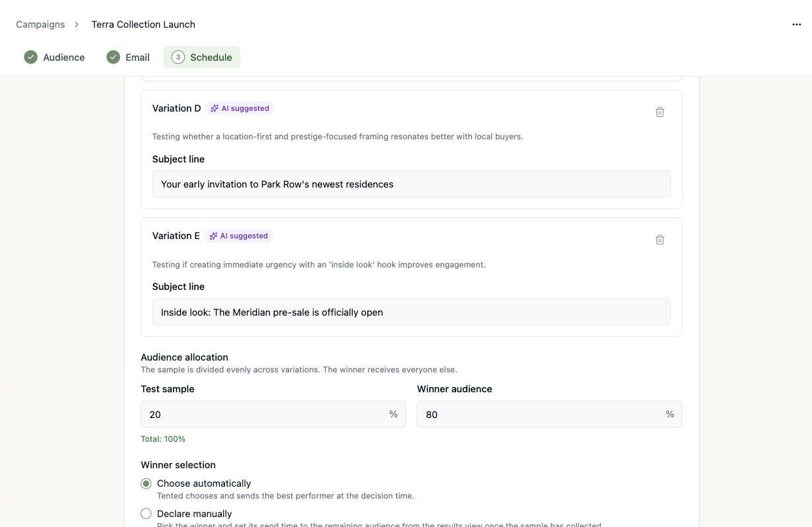The image size is (812, 527).
Task: Delete Variation E with trash icon
Action: 660,240
